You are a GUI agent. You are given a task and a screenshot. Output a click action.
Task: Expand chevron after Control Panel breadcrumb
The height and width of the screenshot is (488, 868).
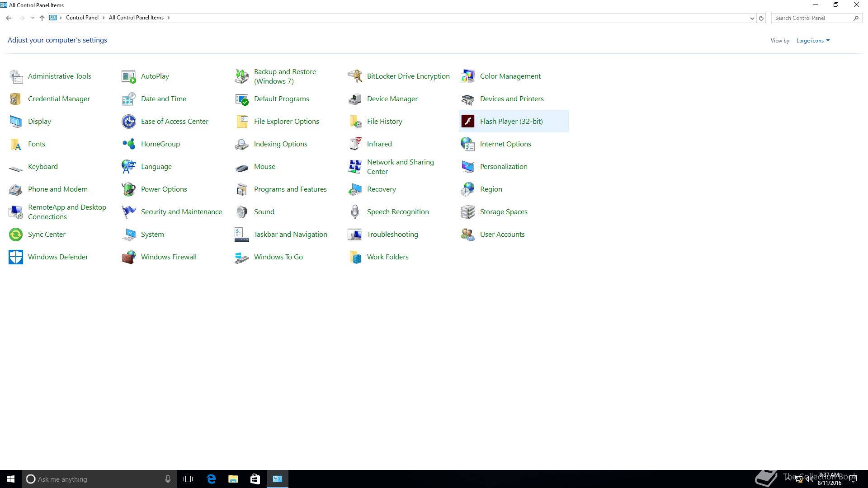pyautogui.click(x=104, y=18)
